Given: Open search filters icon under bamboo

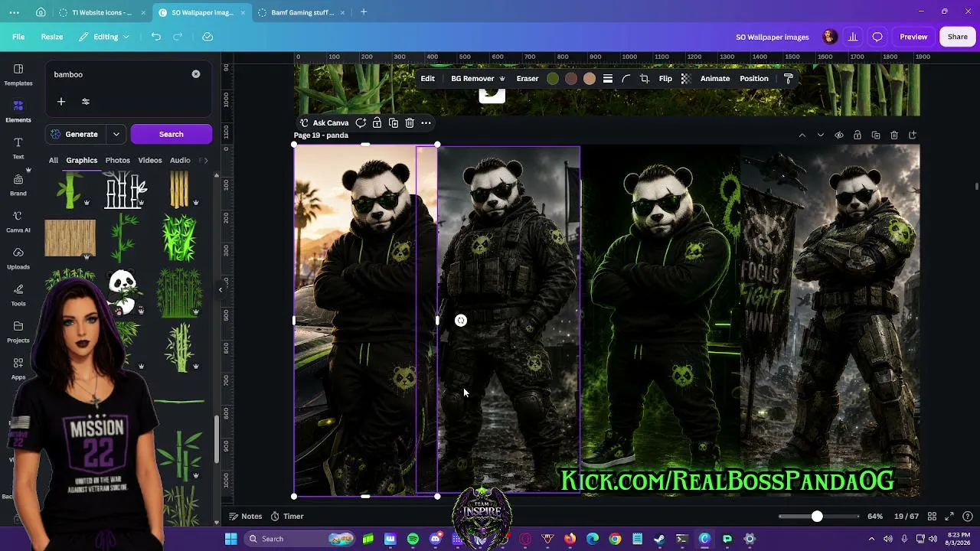Looking at the screenshot, I should 86,102.
